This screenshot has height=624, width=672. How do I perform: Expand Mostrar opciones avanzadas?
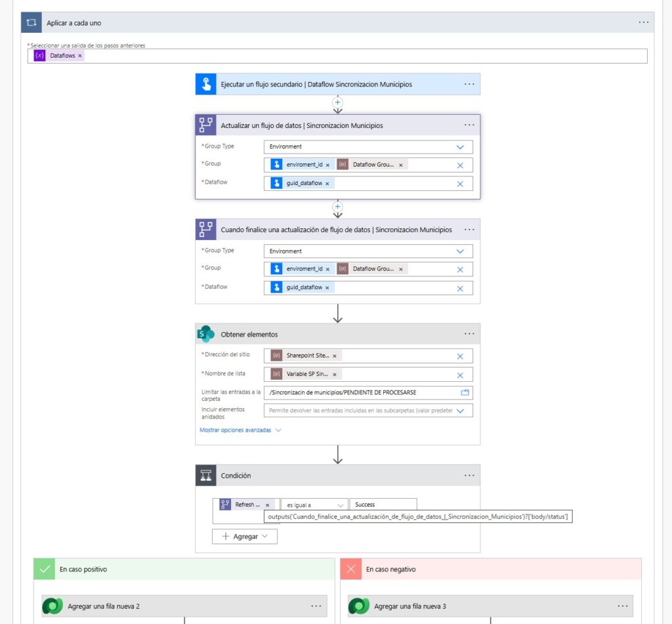tap(240, 430)
